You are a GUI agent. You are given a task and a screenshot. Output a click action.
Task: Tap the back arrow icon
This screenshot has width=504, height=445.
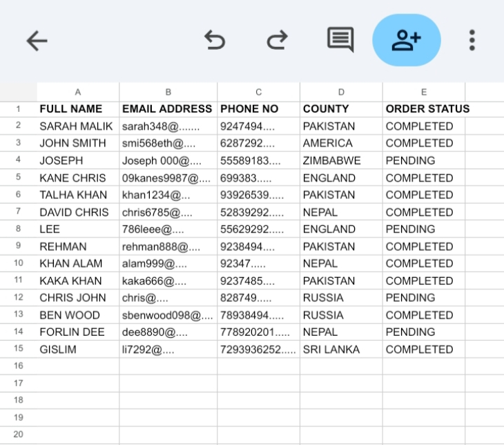tap(37, 41)
